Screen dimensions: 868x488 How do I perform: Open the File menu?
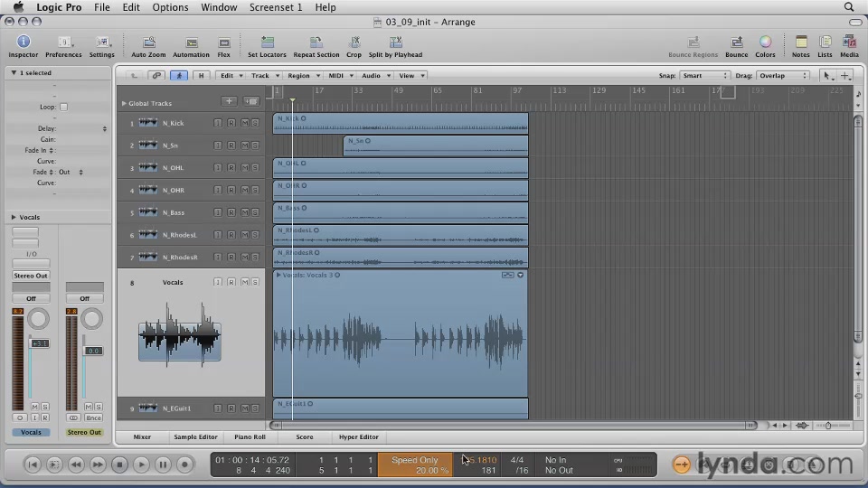[102, 7]
